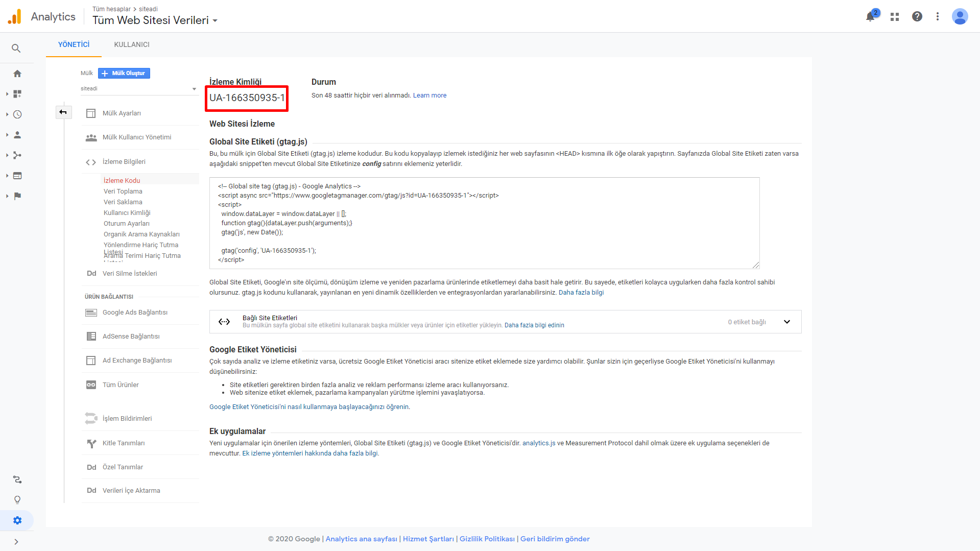
Task: Open Admin gear icon in sidebar
Action: point(17,520)
